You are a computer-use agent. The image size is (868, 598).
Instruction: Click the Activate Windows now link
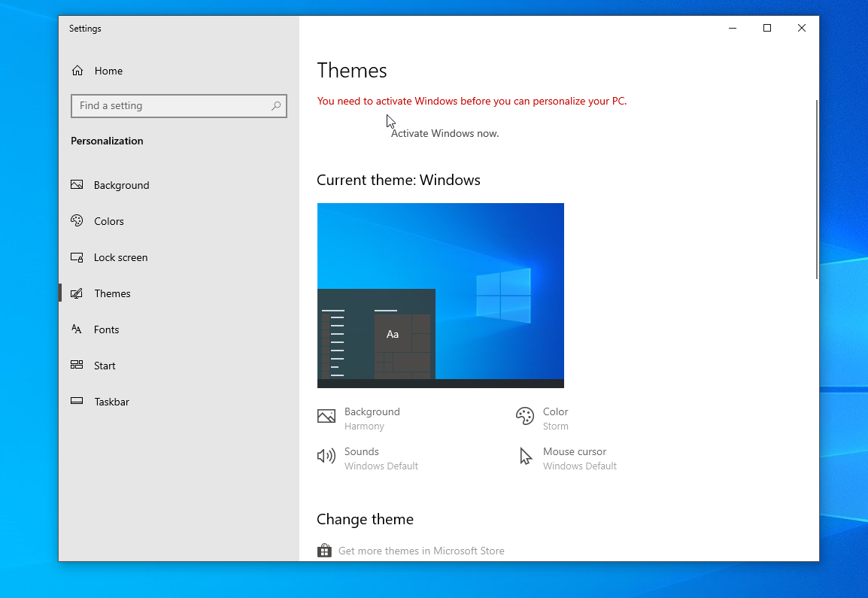tap(445, 133)
